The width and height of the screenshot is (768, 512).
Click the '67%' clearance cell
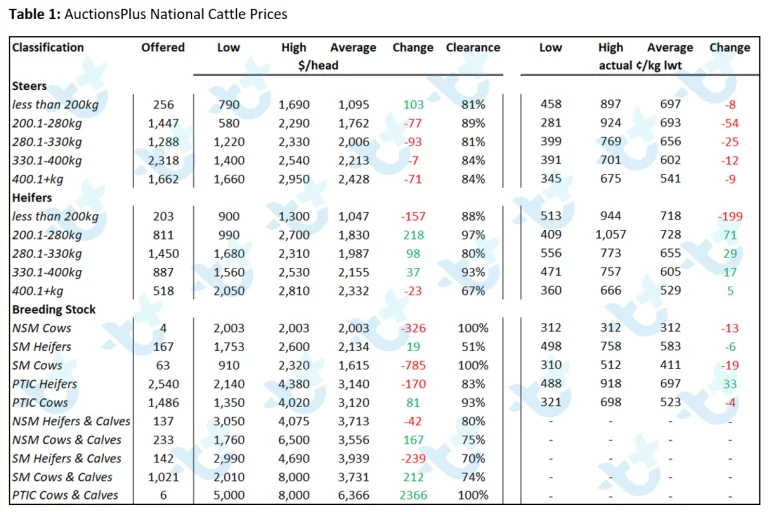(473, 291)
